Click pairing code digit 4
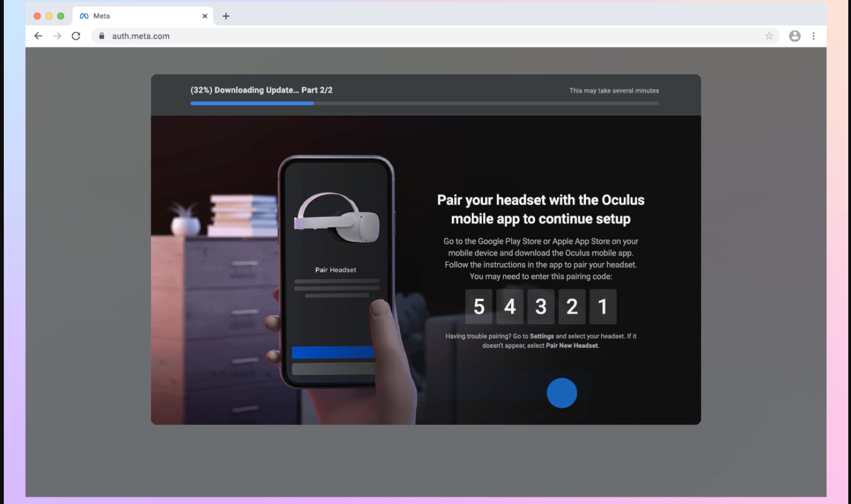Image resolution: width=851 pixels, height=504 pixels. 510,307
